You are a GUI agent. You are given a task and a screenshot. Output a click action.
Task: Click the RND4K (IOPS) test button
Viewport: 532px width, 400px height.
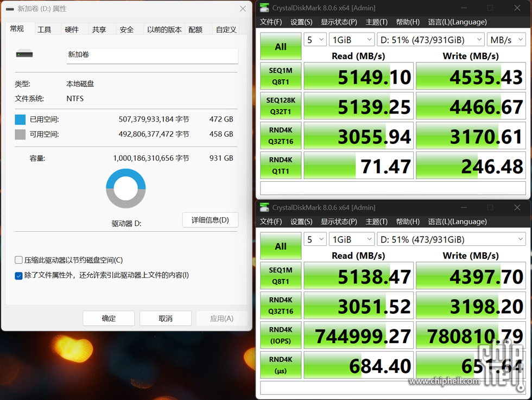click(x=281, y=335)
